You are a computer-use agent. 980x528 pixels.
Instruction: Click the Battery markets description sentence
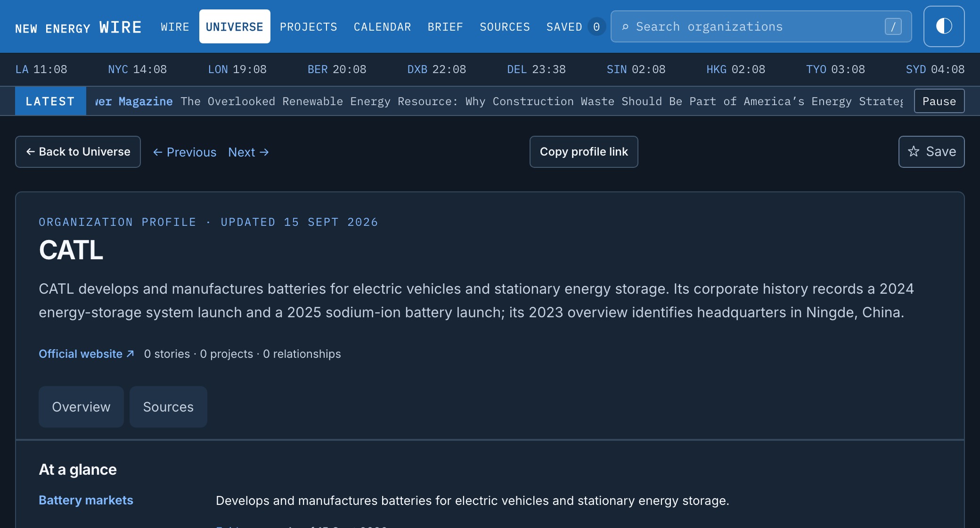click(473, 501)
